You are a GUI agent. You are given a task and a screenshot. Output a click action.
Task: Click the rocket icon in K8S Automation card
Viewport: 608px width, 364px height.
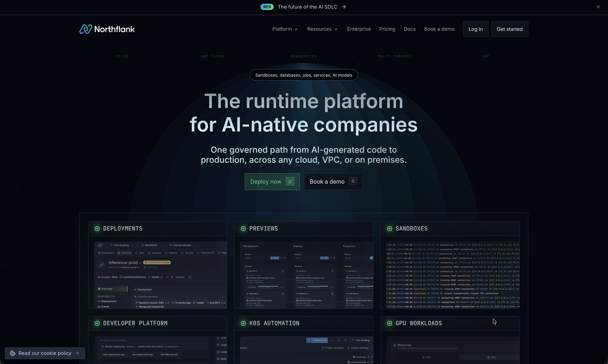(x=339, y=340)
